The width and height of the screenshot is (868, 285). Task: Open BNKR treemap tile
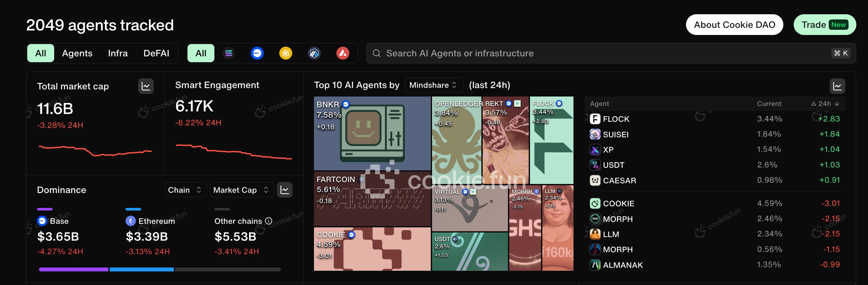coord(372,133)
